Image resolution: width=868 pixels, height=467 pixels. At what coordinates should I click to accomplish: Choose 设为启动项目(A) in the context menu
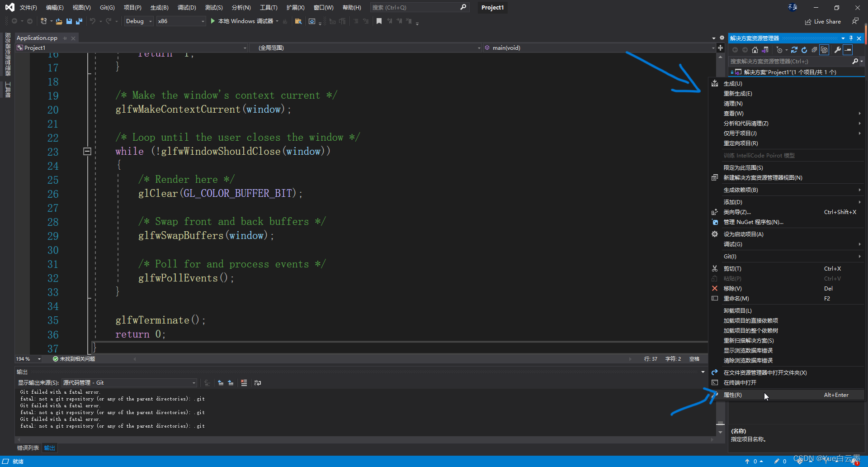787,234
